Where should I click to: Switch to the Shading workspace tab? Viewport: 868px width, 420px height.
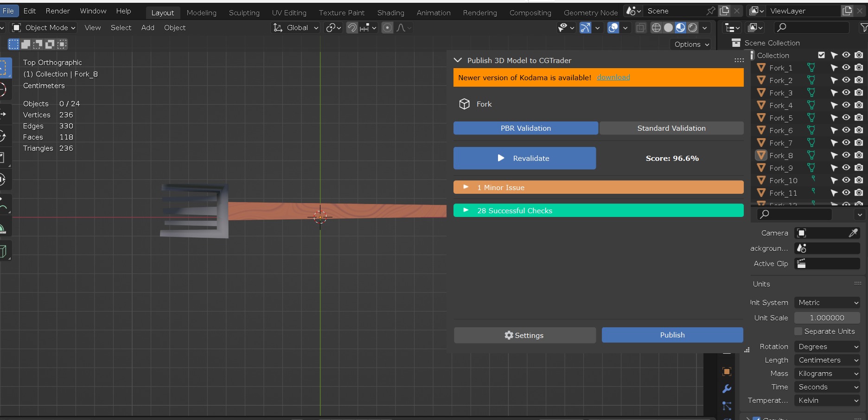pyautogui.click(x=391, y=13)
